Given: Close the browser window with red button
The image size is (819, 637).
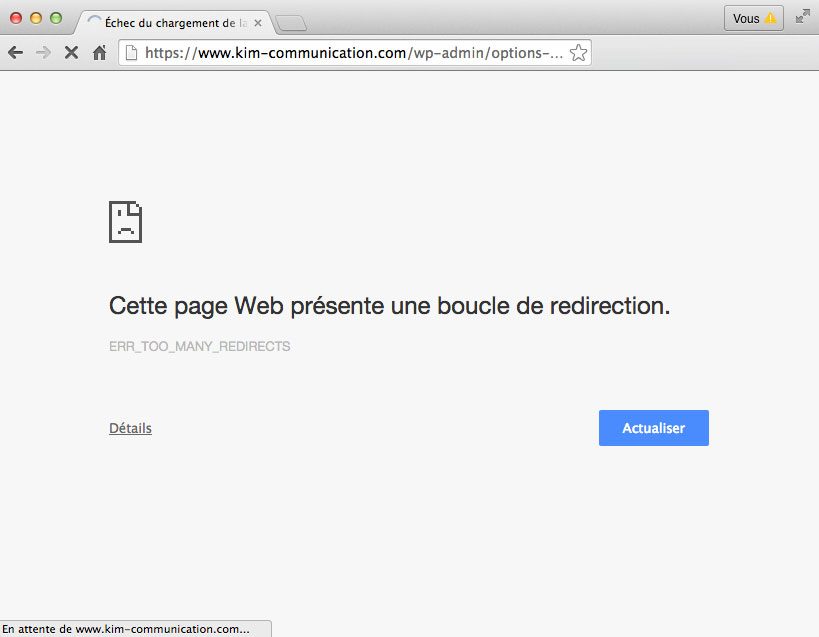Looking at the screenshot, I should click(16, 18).
